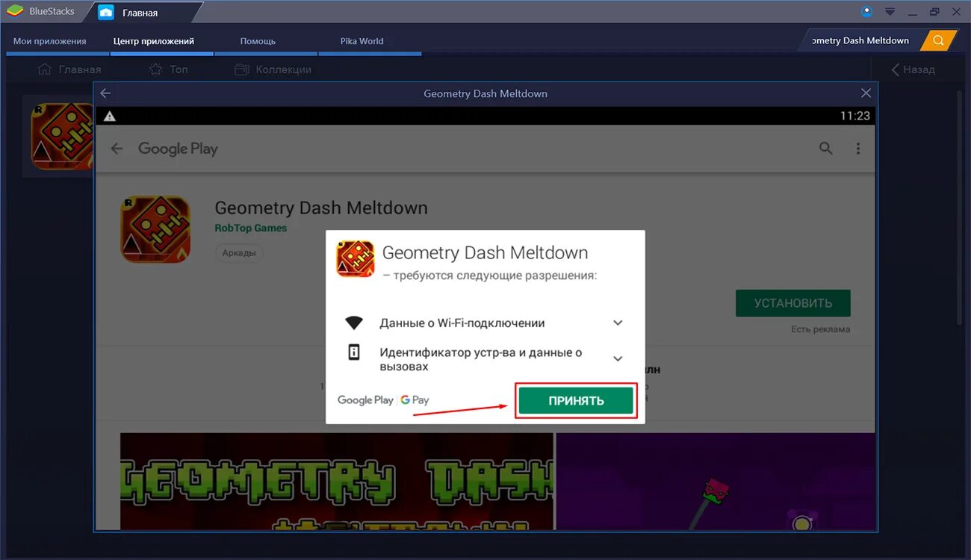Switch to Центр приложений tab
971x560 pixels.
tap(154, 41)
